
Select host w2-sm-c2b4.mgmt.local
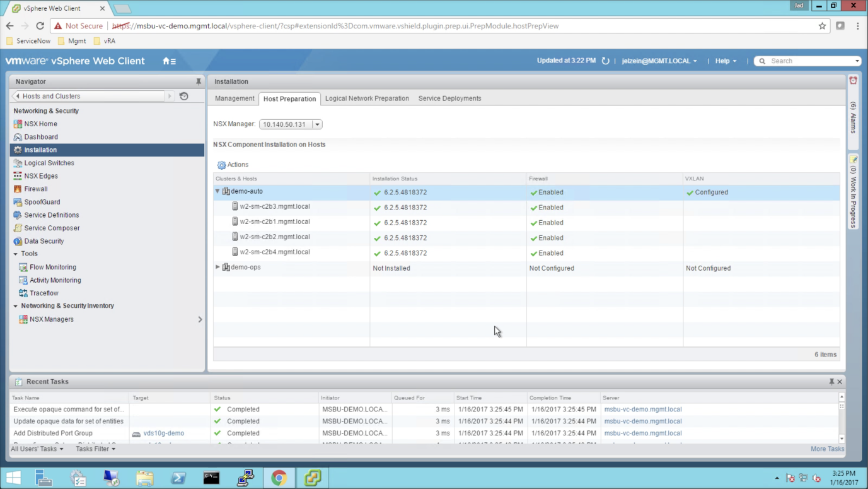tap(275, 252)
